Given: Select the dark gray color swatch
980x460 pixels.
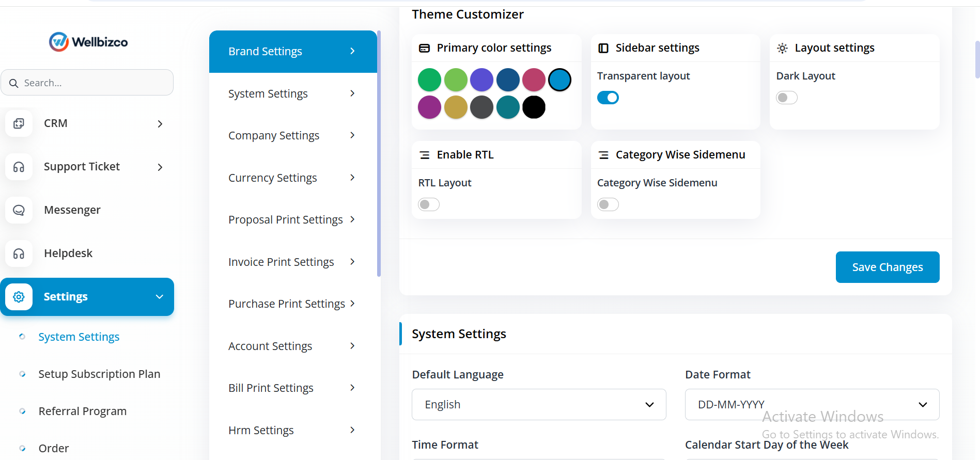Looking at the screenshot, I should pos(481,107).
